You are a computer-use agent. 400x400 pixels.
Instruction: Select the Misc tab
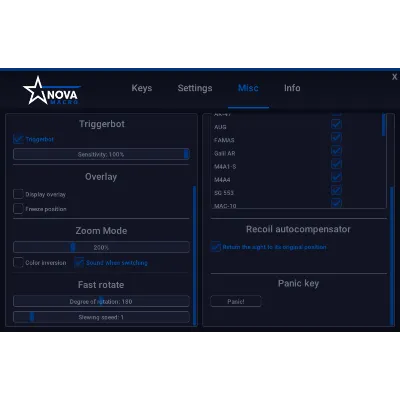point(248,88)
